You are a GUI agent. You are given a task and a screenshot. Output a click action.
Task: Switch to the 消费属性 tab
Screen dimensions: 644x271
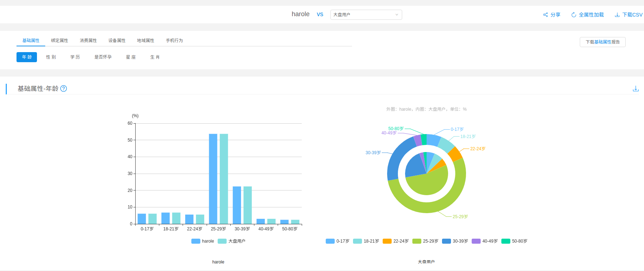tap(88, 41)
